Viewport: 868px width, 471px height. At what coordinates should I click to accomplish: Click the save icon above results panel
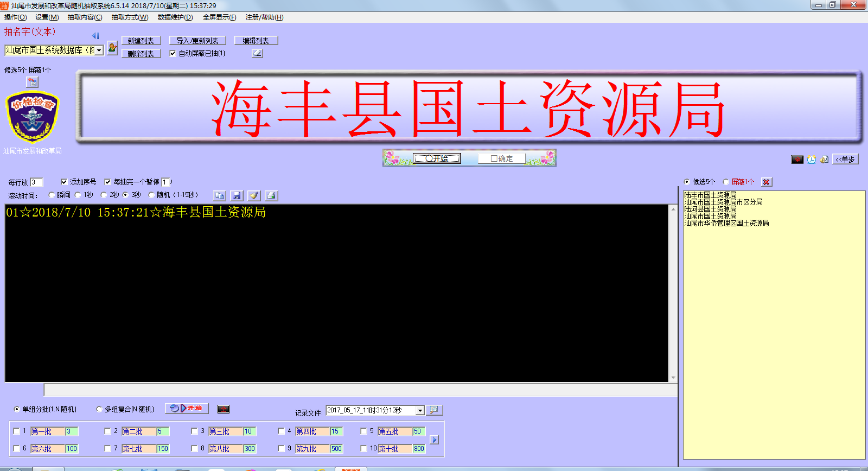tap(237, 196)
